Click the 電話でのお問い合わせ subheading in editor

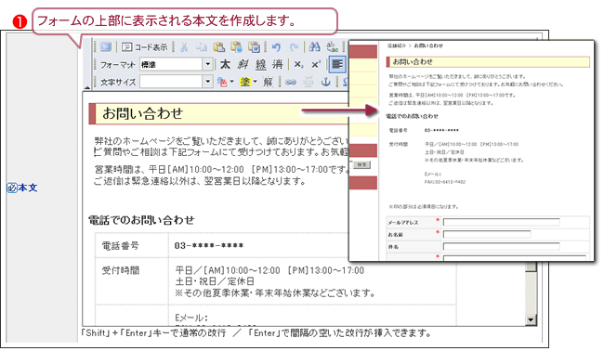tap(141, 220)
